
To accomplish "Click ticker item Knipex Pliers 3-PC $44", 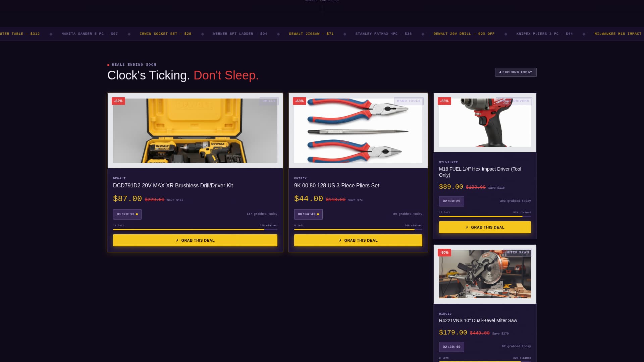I will (x=544, y=34).
